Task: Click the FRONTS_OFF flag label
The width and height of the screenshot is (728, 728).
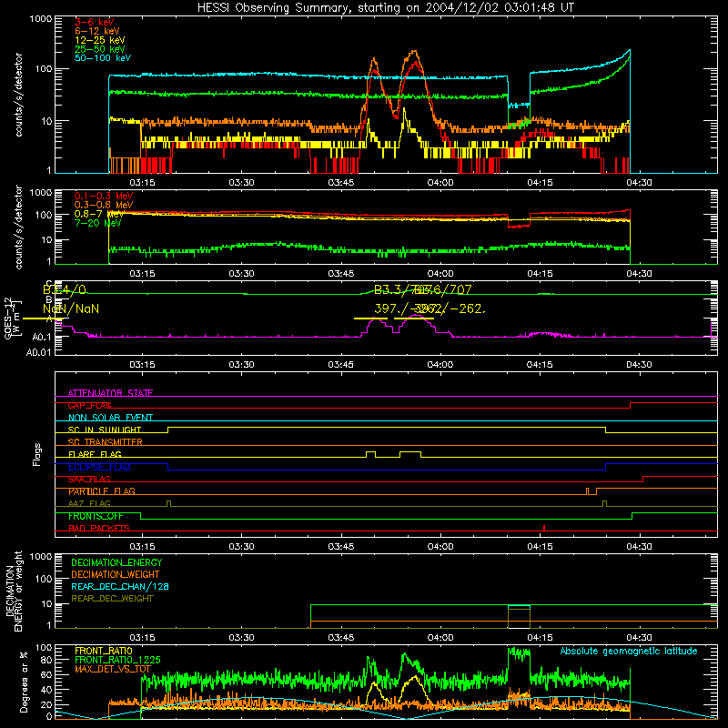Action: click(96, 516)
